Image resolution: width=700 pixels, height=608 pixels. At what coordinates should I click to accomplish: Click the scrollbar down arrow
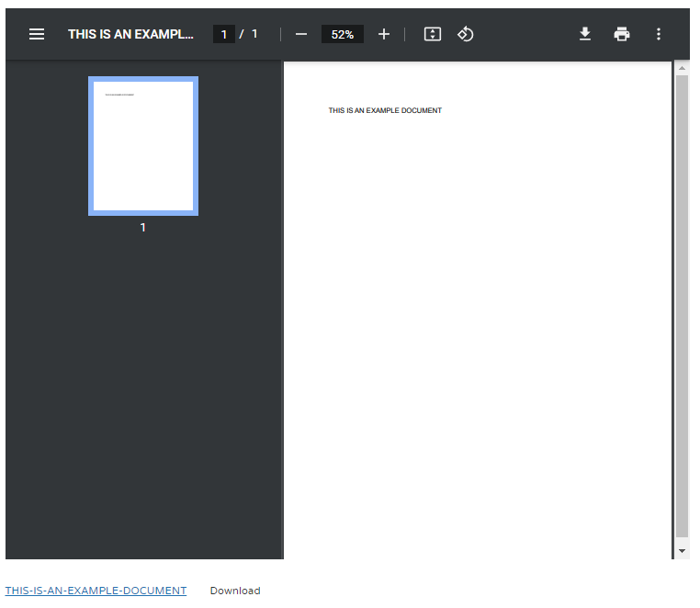[x=682, y=551]
